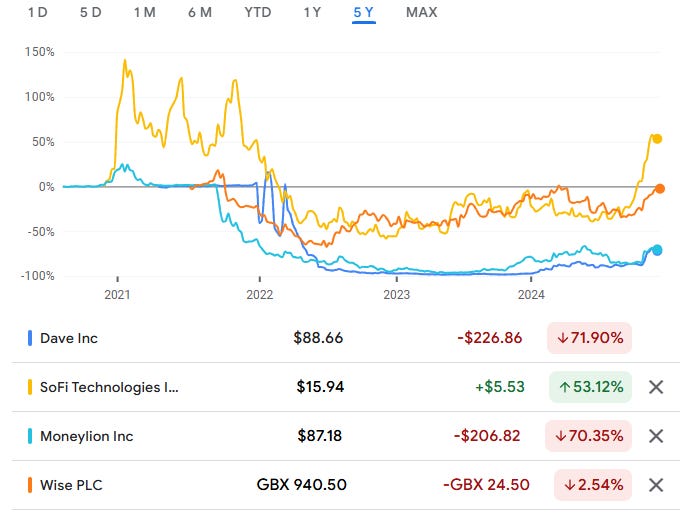Select the 5D time range tab
This screenshot has width=693, height=513.
tap(91, 12)
